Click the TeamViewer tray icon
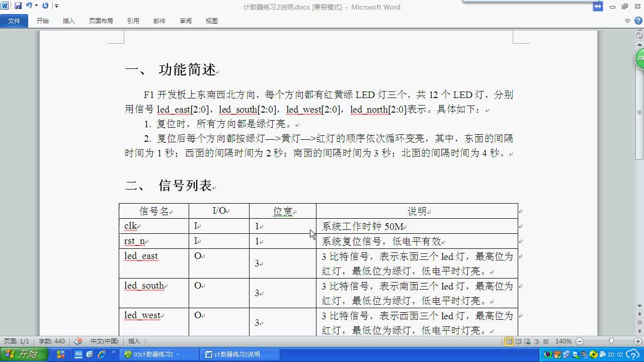This screenshot has width=644, height=362. pyautogui.click(x=576, y=354)
